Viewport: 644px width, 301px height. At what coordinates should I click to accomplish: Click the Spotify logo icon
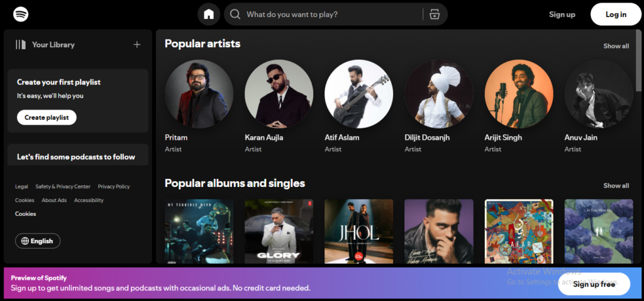tap(21, 14)
